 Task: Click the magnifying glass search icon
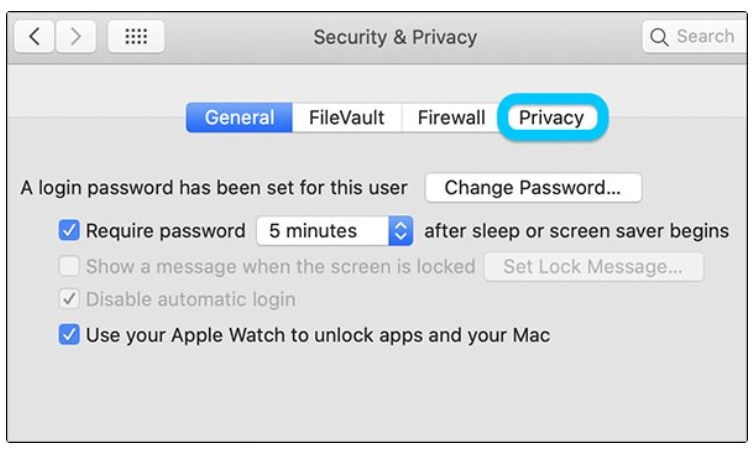(660, 37)
